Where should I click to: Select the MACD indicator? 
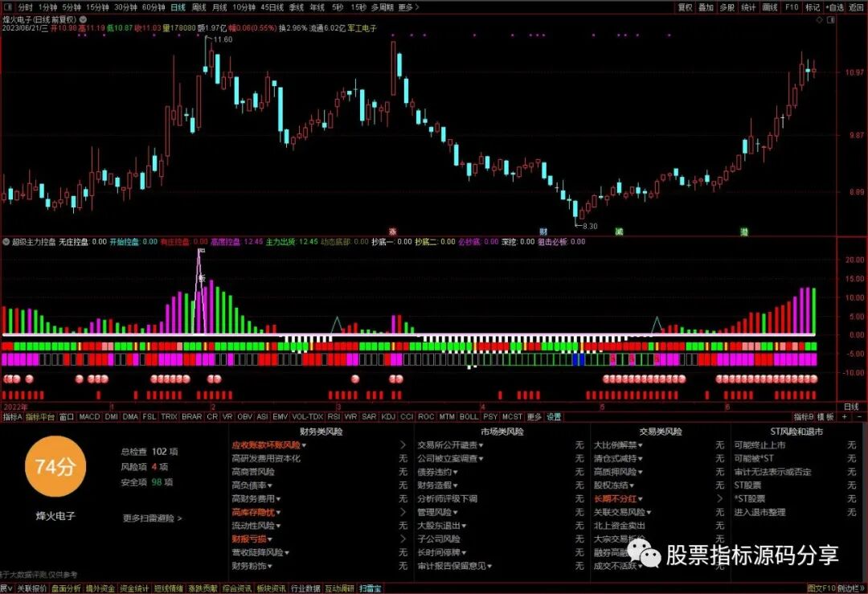pos(90,416)
